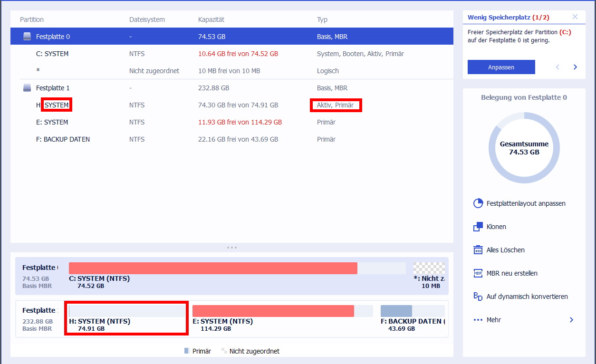Screen dimensions: 596x364
Task: Click the Logisch type cell
Action: point(328,71)
